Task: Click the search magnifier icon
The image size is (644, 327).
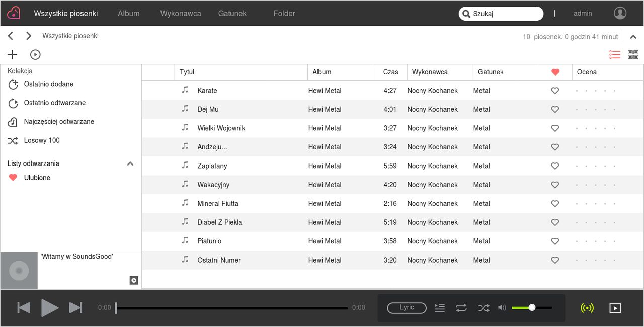Action: 466,14
